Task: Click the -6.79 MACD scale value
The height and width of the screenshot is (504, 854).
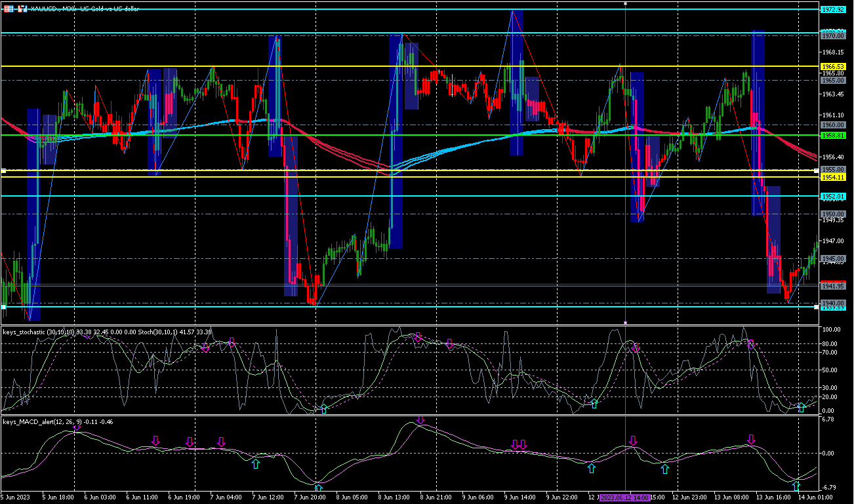Action: 828,488
